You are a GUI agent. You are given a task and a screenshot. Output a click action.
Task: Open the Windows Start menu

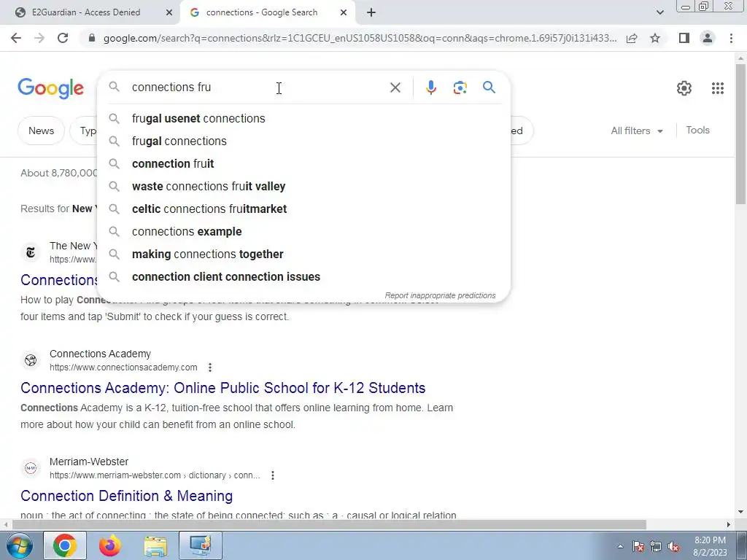click(20, 545)
